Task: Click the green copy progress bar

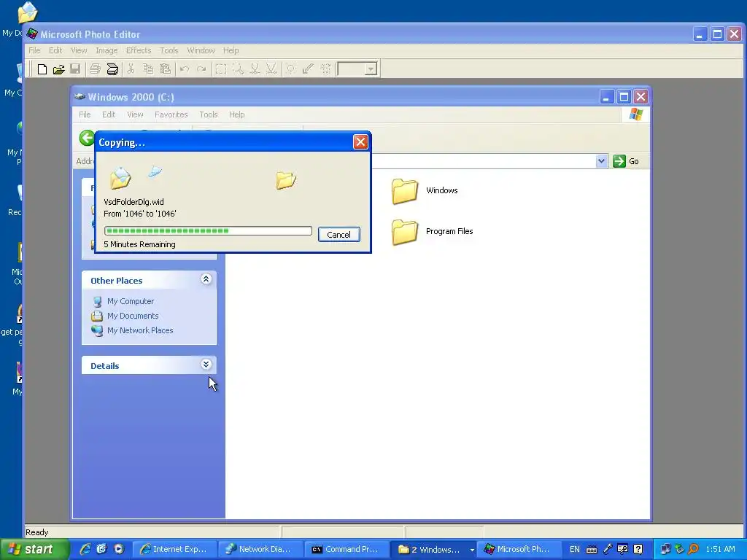Action: click(208, 231)
